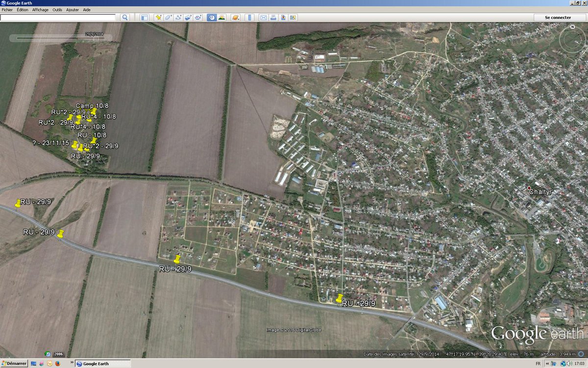Viewport: 588px width, 368px height.
Task: Toggle historical imagery mode off
Action: point(211,17)
